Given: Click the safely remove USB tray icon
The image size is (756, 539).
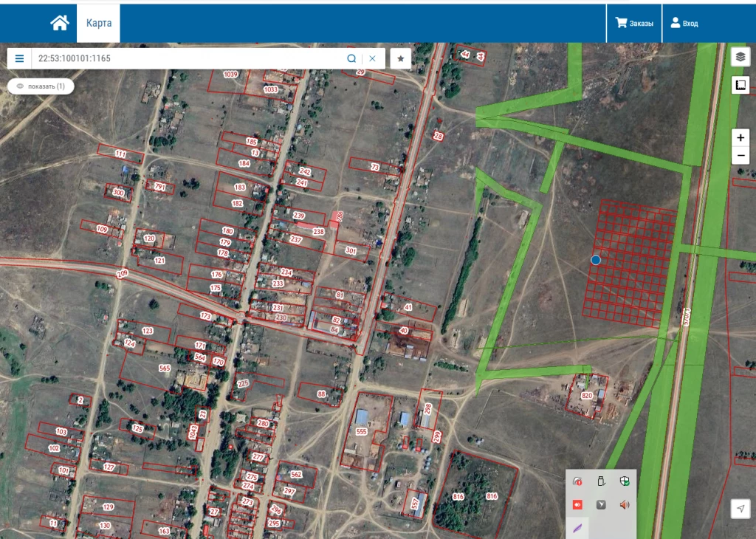Looking at the screenshot, I should click(601, 481).
